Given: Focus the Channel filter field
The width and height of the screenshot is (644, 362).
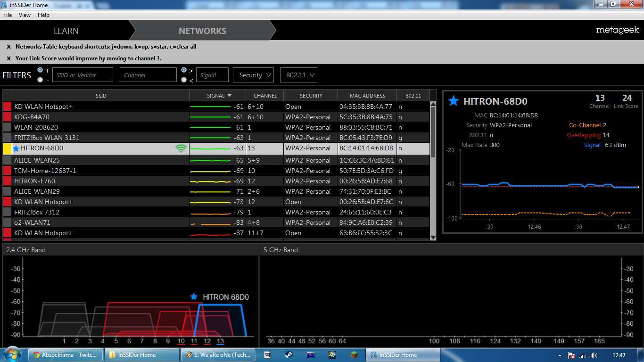Looking at the screenshot, I should click(x=148, y=75).
